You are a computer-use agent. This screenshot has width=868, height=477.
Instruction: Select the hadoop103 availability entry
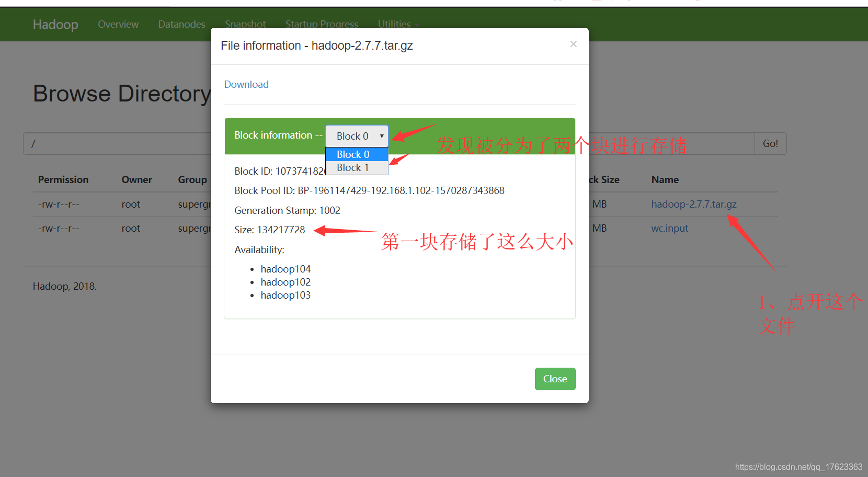[x=285, y=295]
